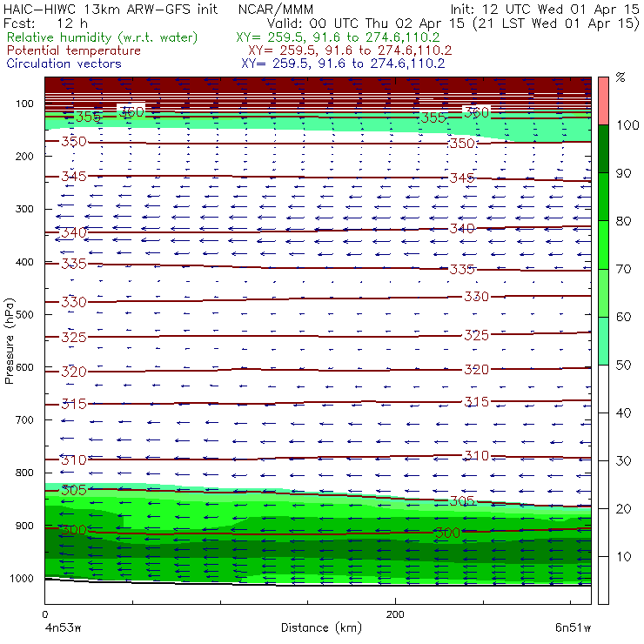Pick the pink above-100% colorbar segment
Screen dimensions: 644x644
[x=603, y=101]
